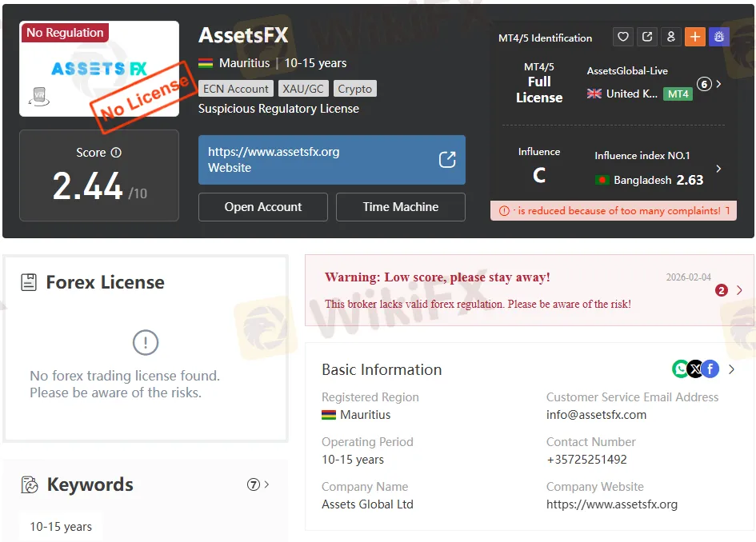Select the Crypto tag
756x542 pixels.
355,89
